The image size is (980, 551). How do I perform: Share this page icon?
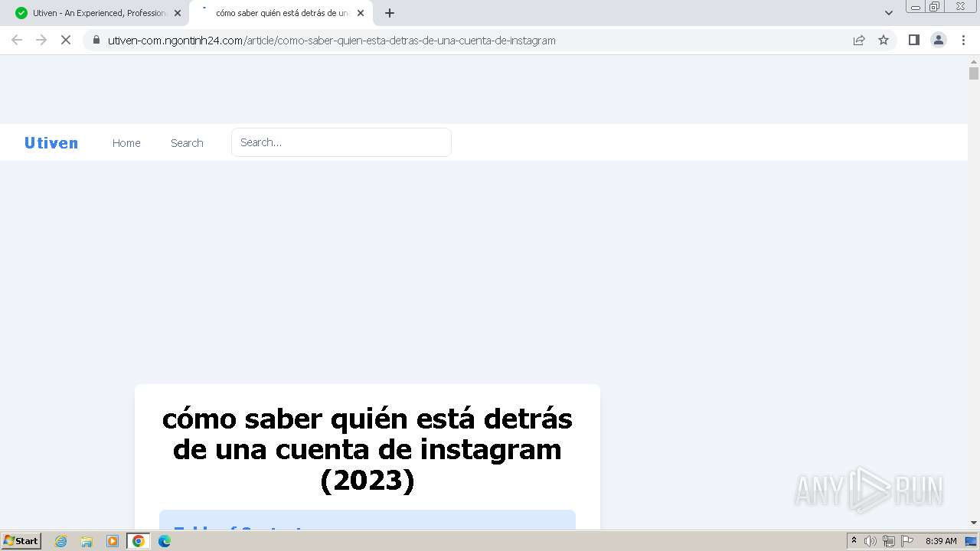pyautogui.click(x=859, y=40)
